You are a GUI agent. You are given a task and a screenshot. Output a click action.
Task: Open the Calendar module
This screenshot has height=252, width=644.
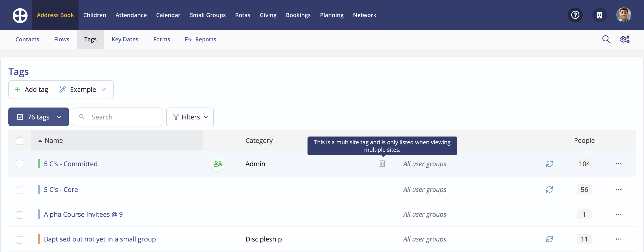(168, 15)
